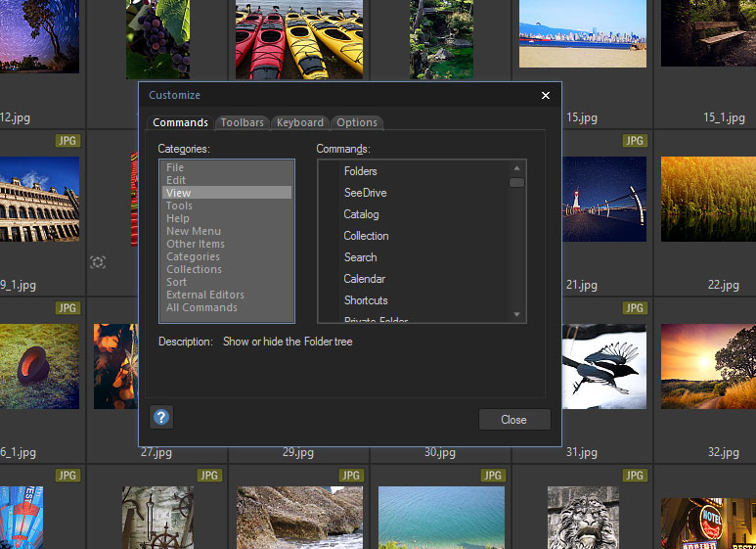This screenshot has height=549, width=756.
Task: Open hotel neon sign thumbnail
Action: click(x=708, y=524)
